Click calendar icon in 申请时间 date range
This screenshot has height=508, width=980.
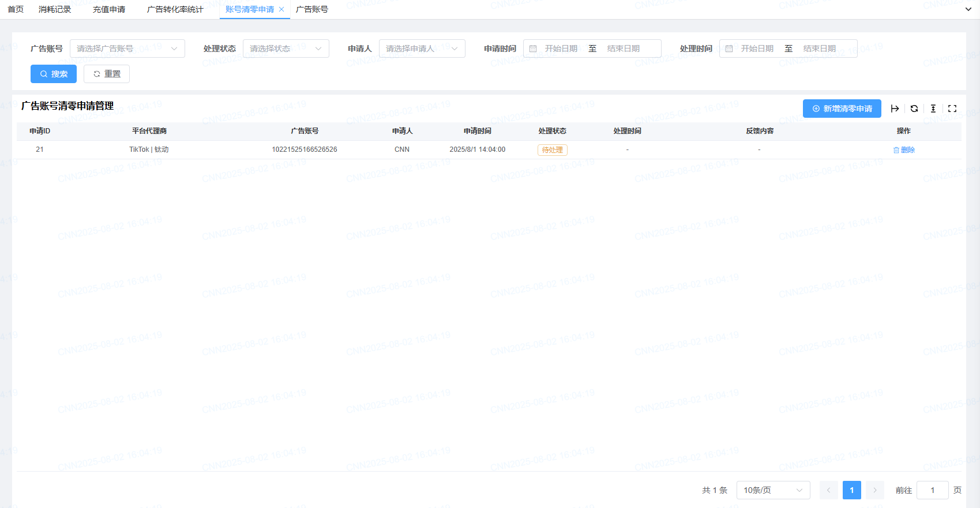pos(533,49)
